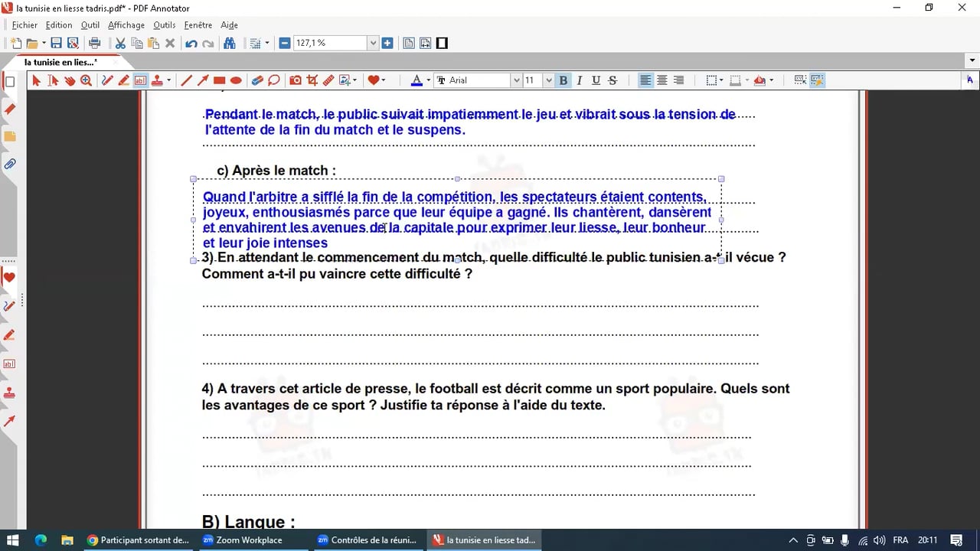Expand the font size 11 dropdown
Viewport: 980px width, 551px height.
tap(548, 80)
